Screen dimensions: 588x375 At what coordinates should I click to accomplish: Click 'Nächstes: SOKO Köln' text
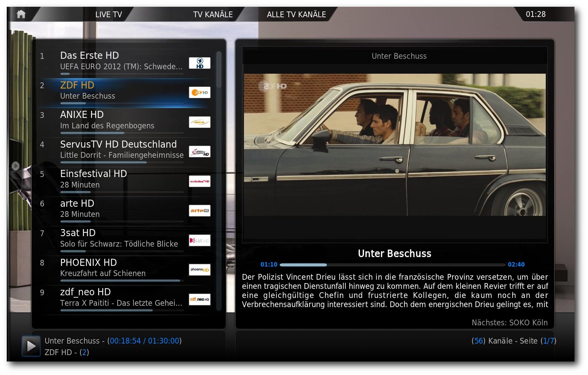click(x=510, y=323)
